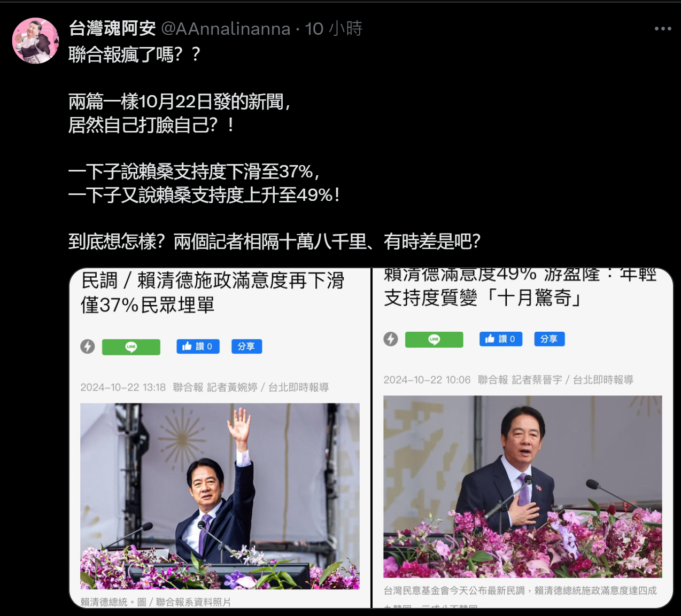Share left article via green LINE button
Image resolution: width=681 pixels, height=616 pixels.
(x=131, y=347)
